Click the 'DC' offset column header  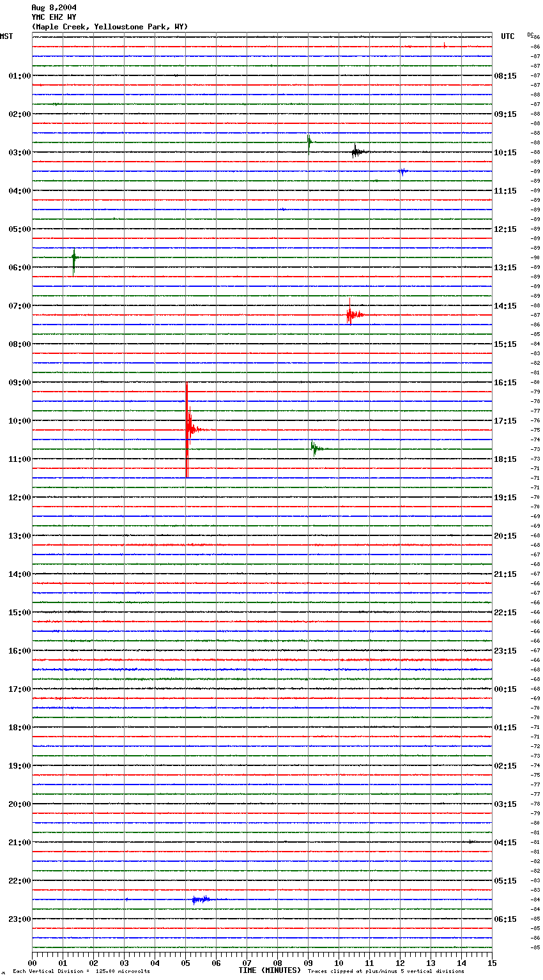point(530,35)
